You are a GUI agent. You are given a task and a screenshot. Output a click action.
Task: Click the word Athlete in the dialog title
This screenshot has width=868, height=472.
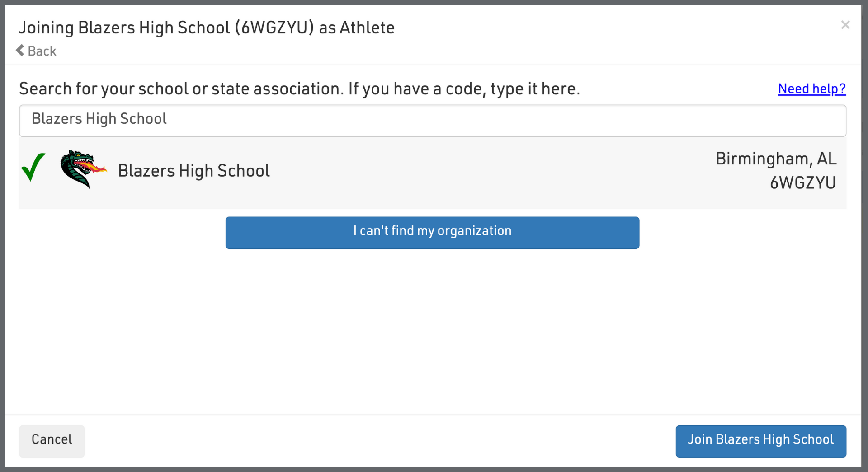pyautogui.click(x=367, y=28)
